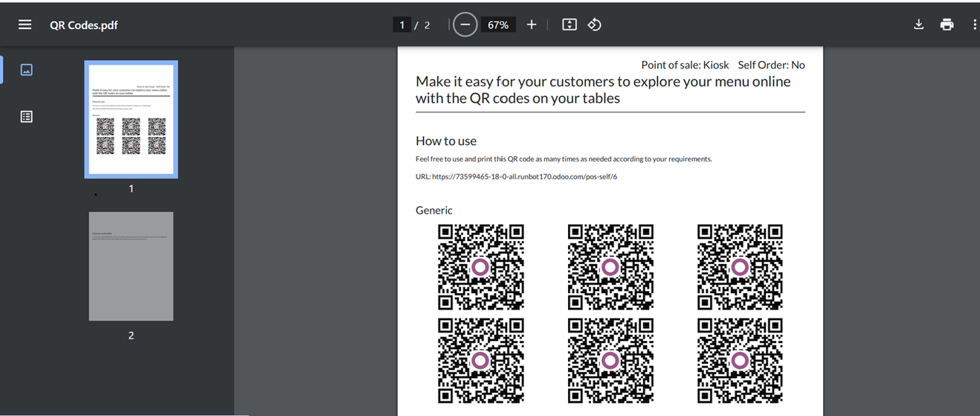This screenshot has width=980, height=416.
Task: Click the 'Generic' label
Action: pyautogui.click(x=434, y=210)
